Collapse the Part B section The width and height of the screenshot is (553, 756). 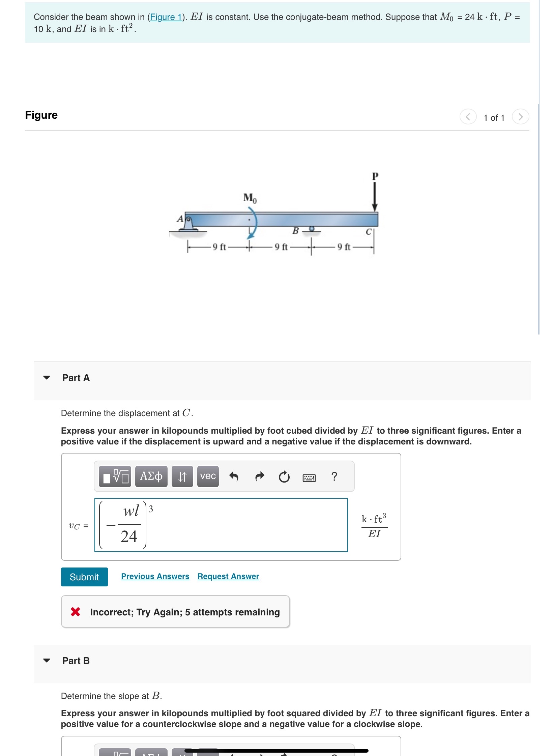pos(47,661)
